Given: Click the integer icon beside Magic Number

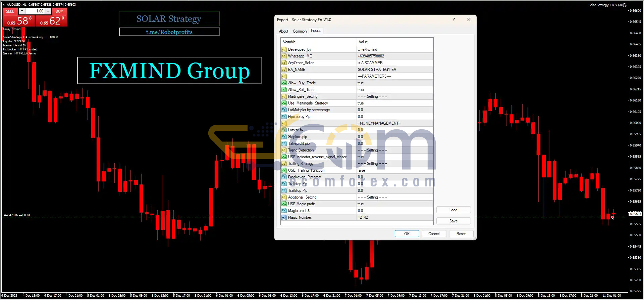Looking at the screenshot, I should (284, 217).
